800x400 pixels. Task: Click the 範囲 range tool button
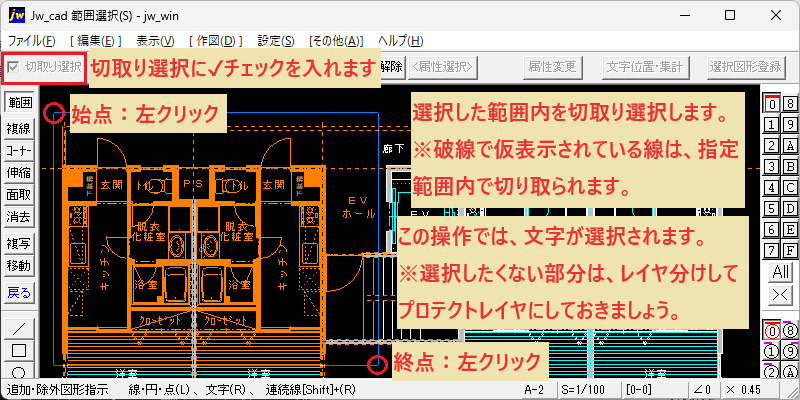click(x=19, y=103)
